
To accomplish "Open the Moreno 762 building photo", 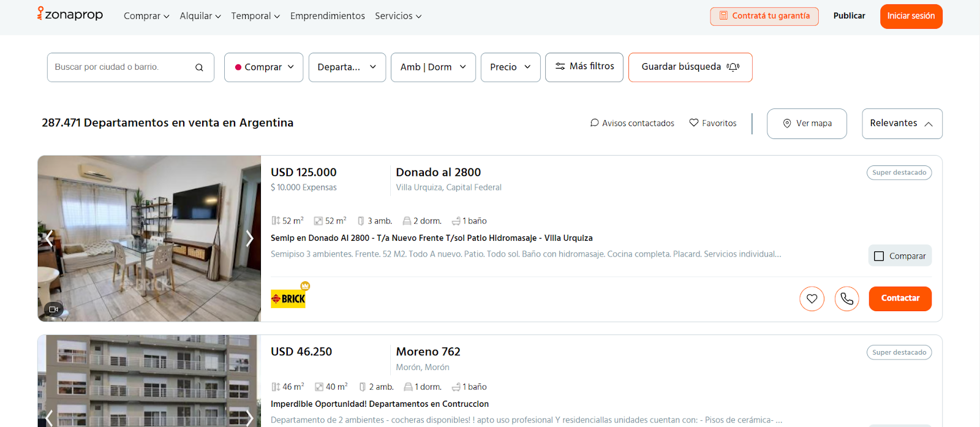I will pyautogui.click(x=149, y=381).
